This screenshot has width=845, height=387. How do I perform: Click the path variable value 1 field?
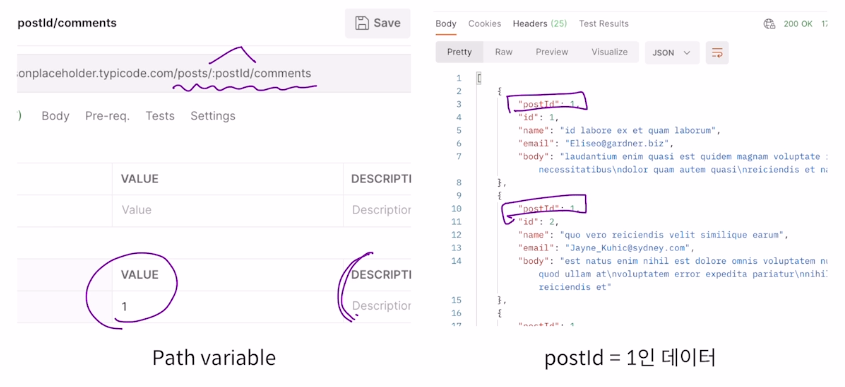click(x=228, y=307)
